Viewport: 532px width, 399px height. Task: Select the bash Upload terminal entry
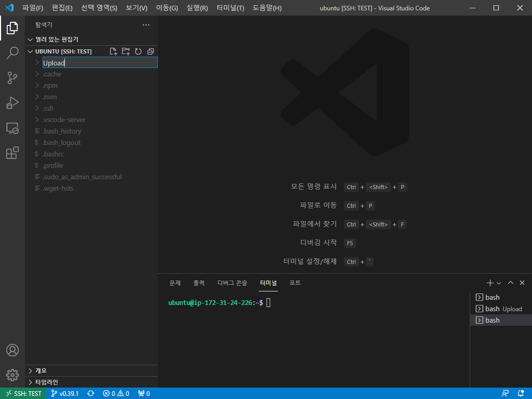(501, 309)
